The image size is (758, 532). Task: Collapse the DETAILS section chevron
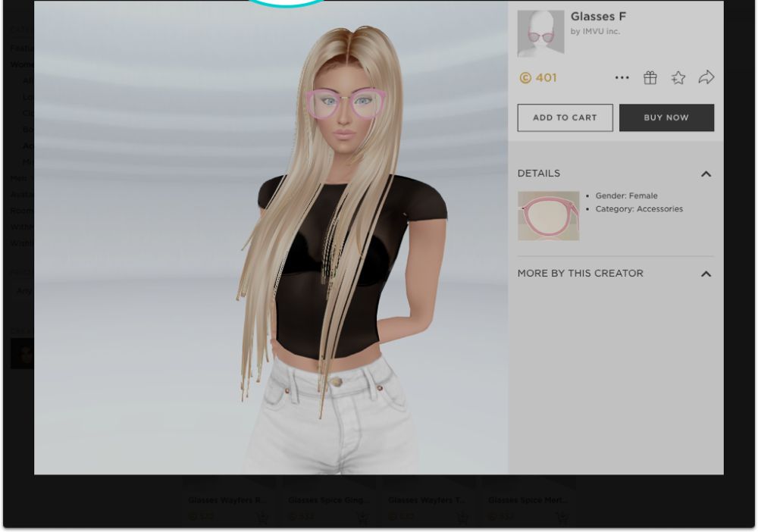pos(706,174)
